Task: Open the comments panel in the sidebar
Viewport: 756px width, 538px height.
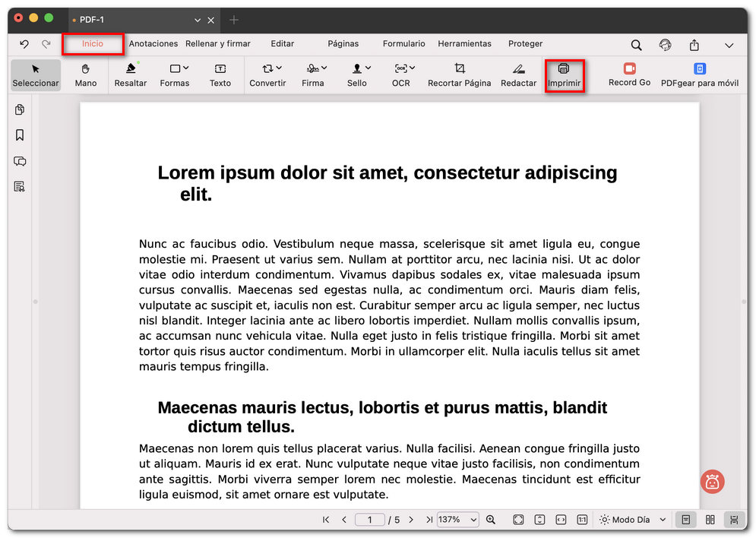Action: click(x=21, y=161)
